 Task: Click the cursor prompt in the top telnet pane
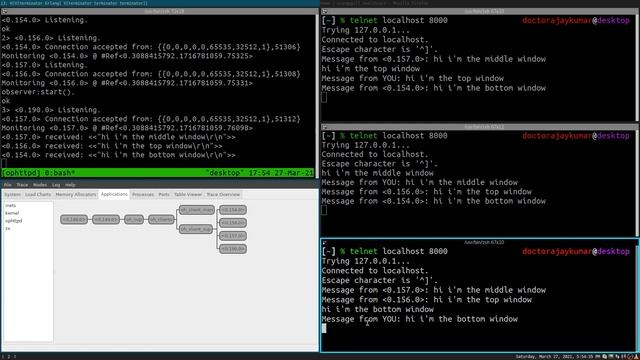(x=324, y=98)
